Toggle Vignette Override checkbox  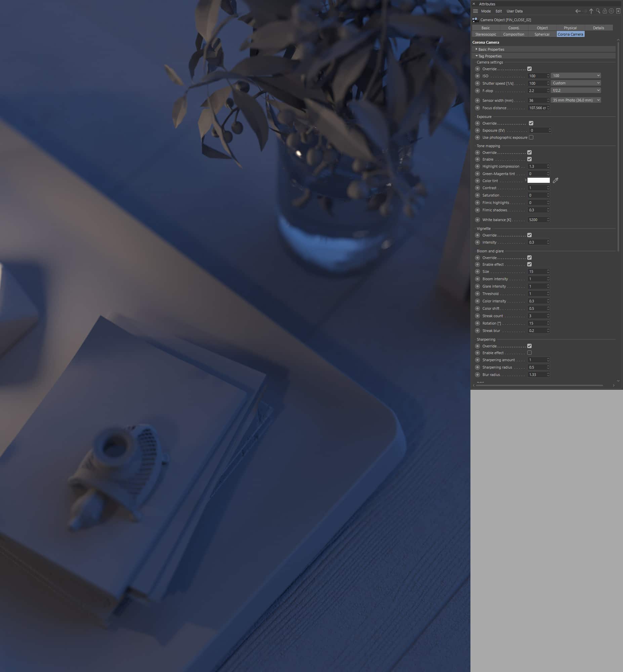529,235
